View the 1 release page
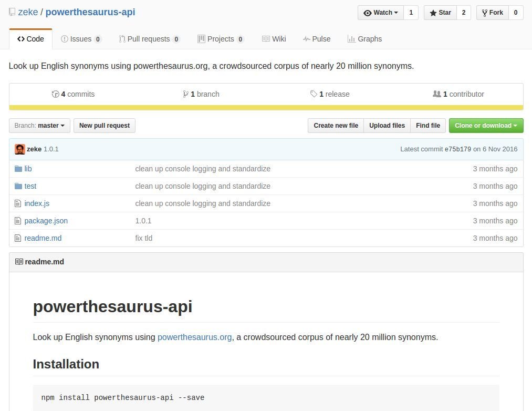 point(330,94)
